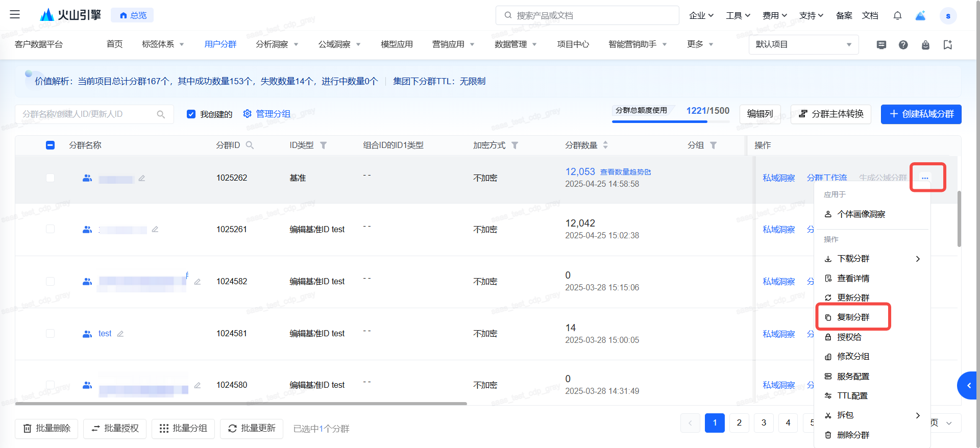Click the 分群总额度使用 quota progress bar
Image resolution: width=980 pixels, height=448 pixels.
(670, 121)
